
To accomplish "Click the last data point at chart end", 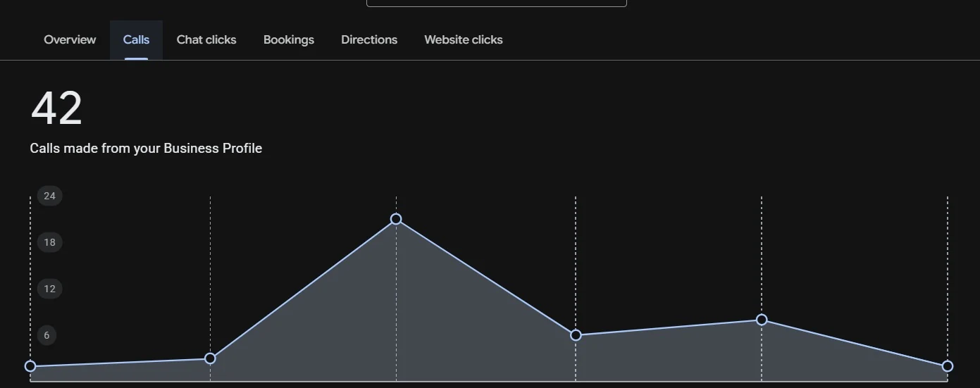I will coord(948,366).
